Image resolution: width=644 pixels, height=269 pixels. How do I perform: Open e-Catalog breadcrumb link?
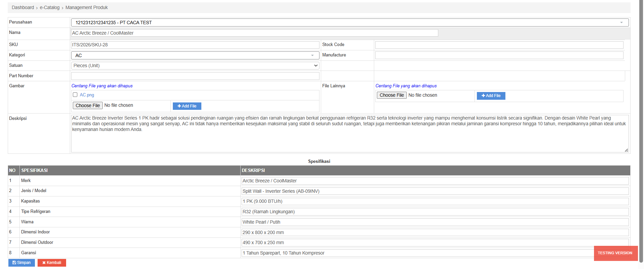(50, 7)
